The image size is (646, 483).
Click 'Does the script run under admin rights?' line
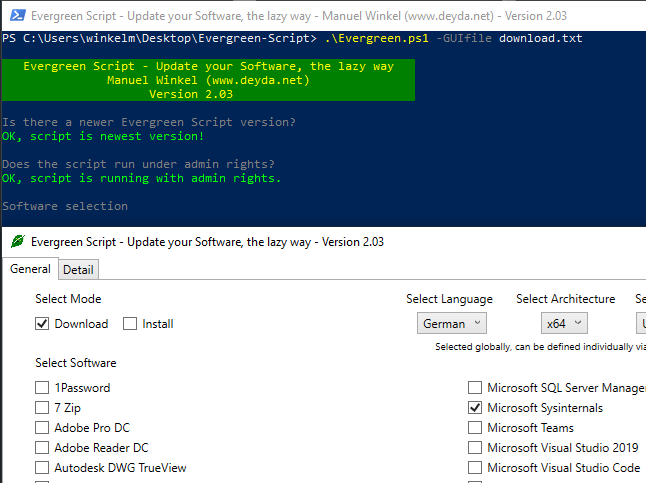tap(138, 164)
